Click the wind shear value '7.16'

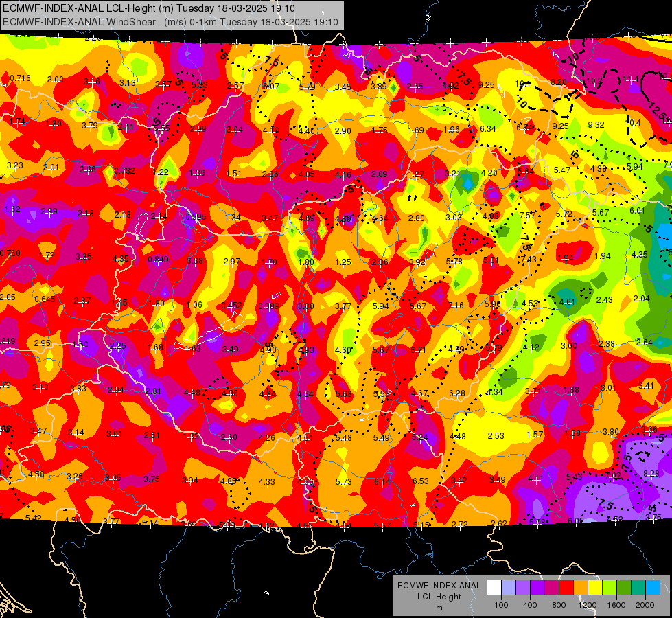point(456,306)
